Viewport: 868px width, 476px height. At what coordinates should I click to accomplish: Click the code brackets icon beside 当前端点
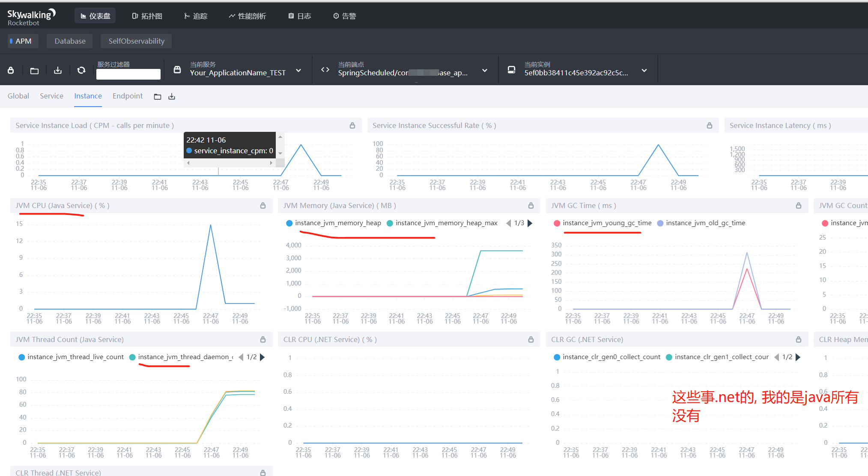pyautogui.click(x=325, y=70)
